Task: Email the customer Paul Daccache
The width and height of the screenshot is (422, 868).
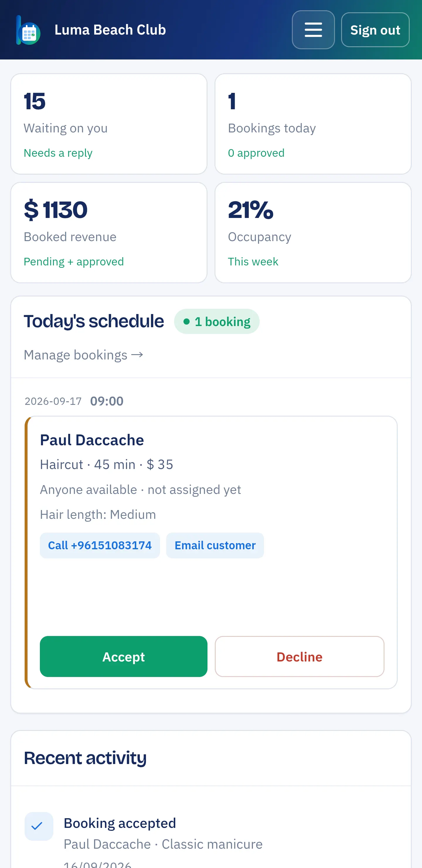Action: pyautogui.click(x=215, y=545)
